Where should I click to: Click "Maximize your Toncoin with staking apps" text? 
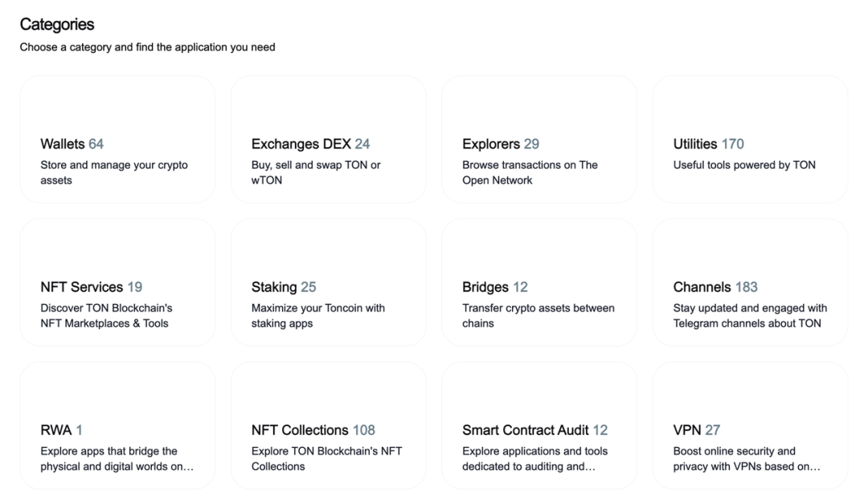317,316
